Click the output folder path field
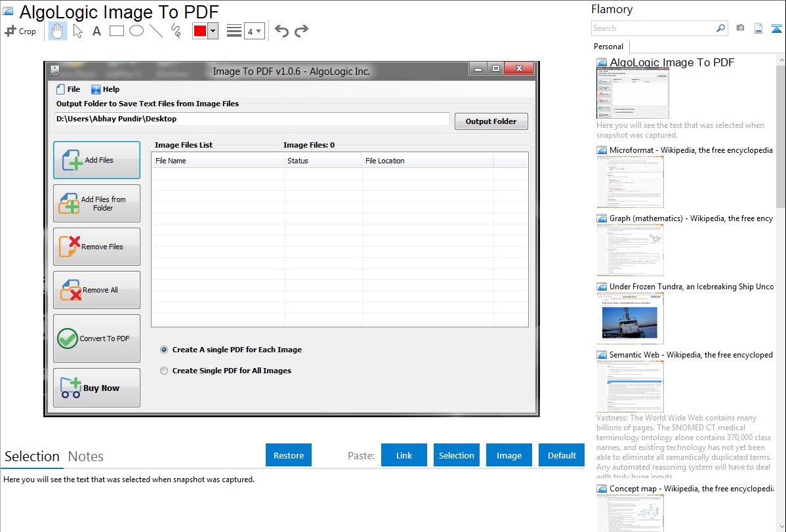This screenshot has width=786, height=532. (x=252, y=119)
